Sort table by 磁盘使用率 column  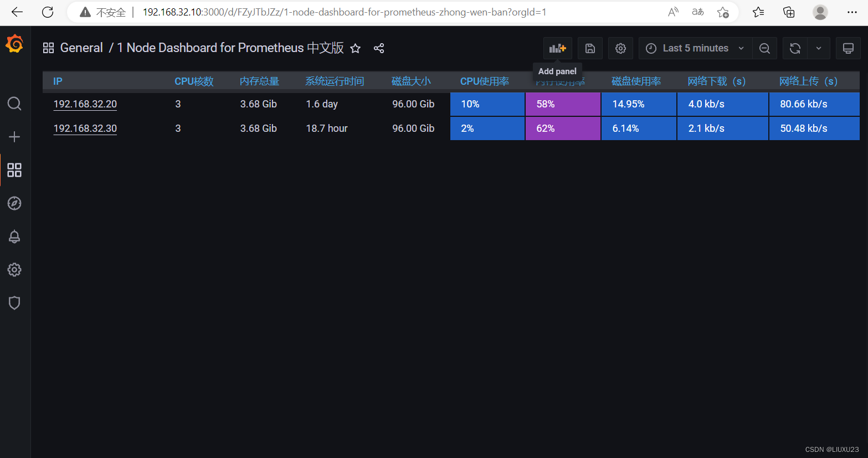636,81
